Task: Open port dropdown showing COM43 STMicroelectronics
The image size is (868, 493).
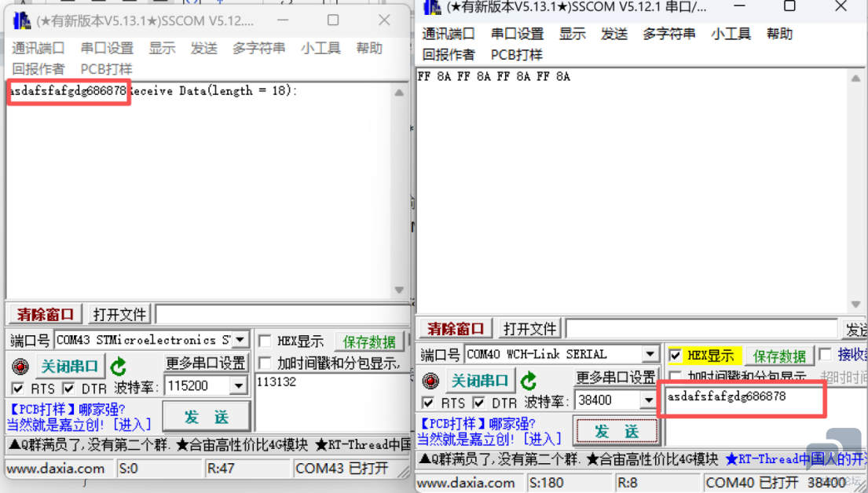Action: click(x=240, y=340)
